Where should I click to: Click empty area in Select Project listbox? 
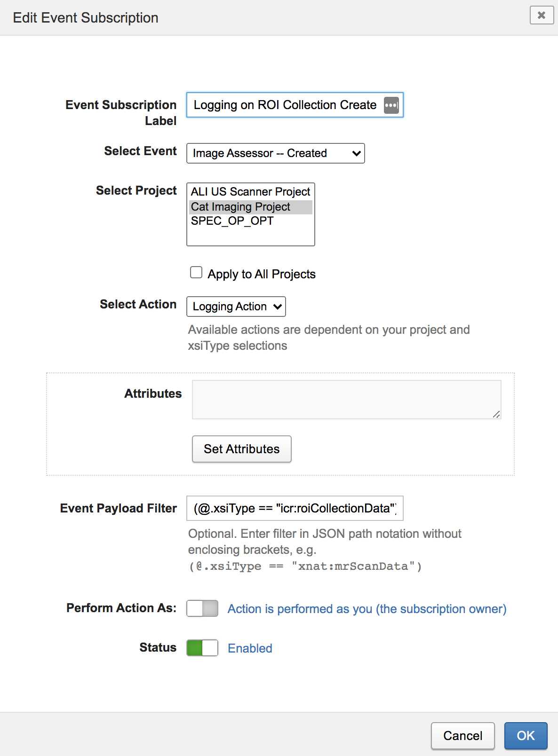(x=250, y=236)
